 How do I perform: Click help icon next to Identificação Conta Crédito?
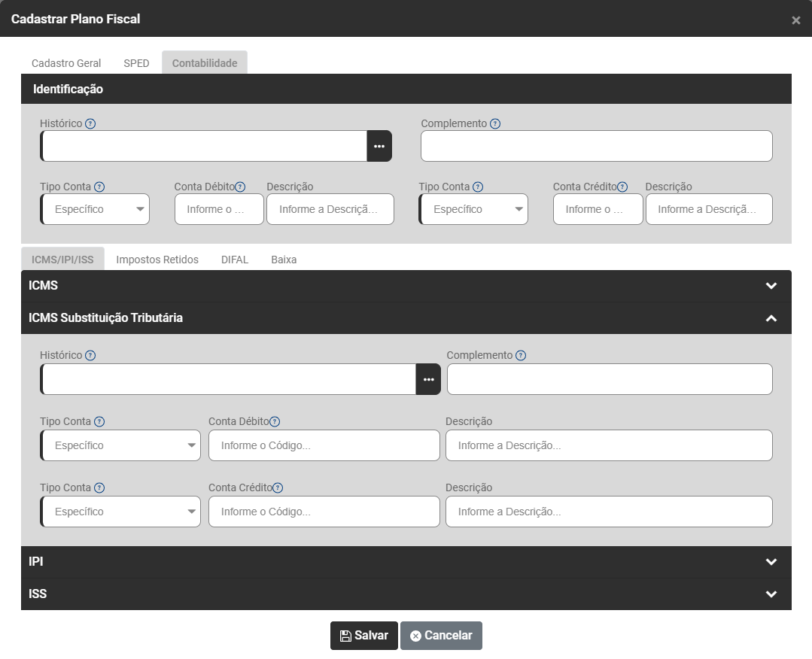click(622, 187)
